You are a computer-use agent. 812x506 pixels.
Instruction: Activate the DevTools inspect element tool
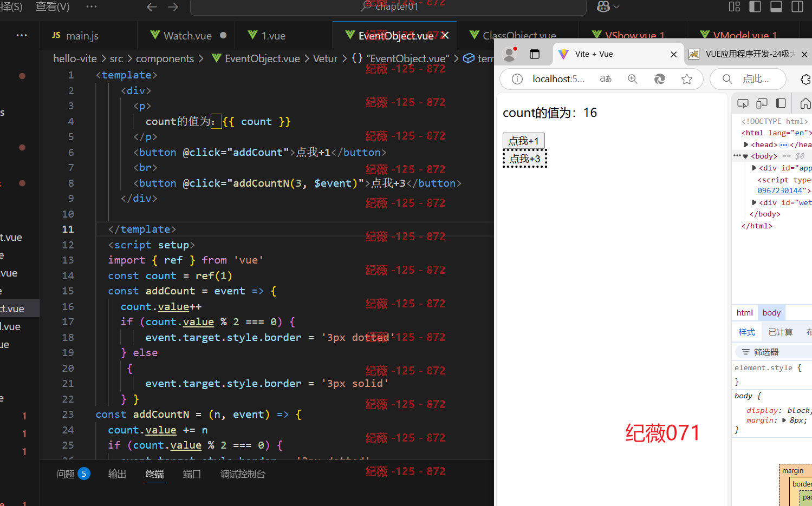tap(743, 103)
